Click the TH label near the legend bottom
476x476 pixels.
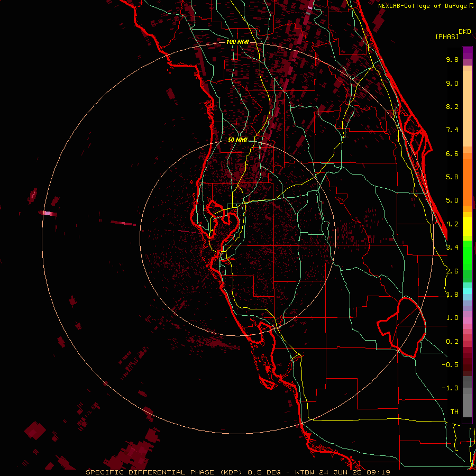pos(454,411)
